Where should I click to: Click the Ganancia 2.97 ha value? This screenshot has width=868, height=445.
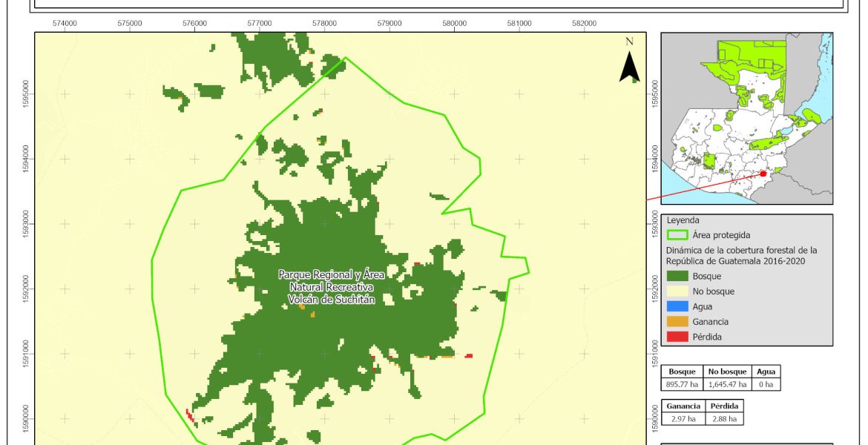[x=683, y=419]
